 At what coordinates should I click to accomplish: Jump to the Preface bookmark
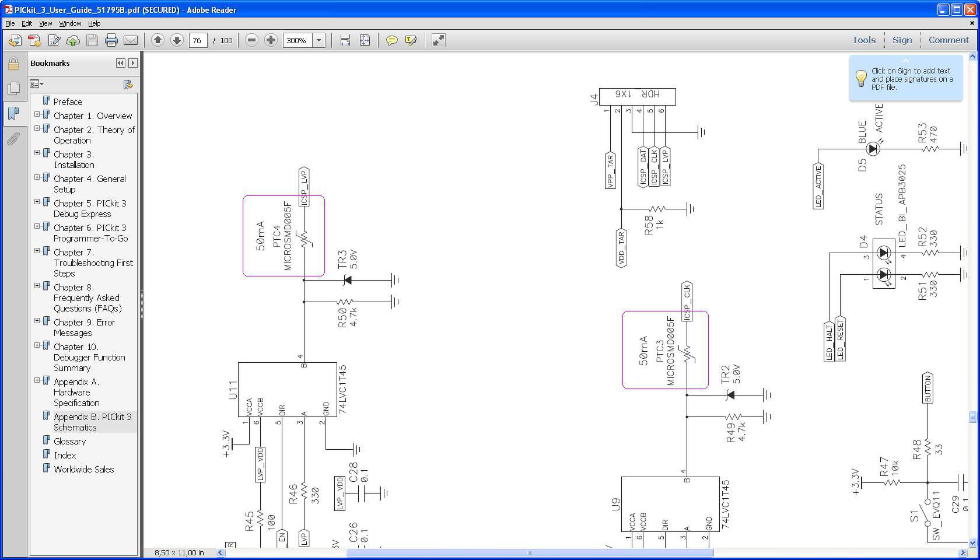pyautogui.click(x=68, y=101)
